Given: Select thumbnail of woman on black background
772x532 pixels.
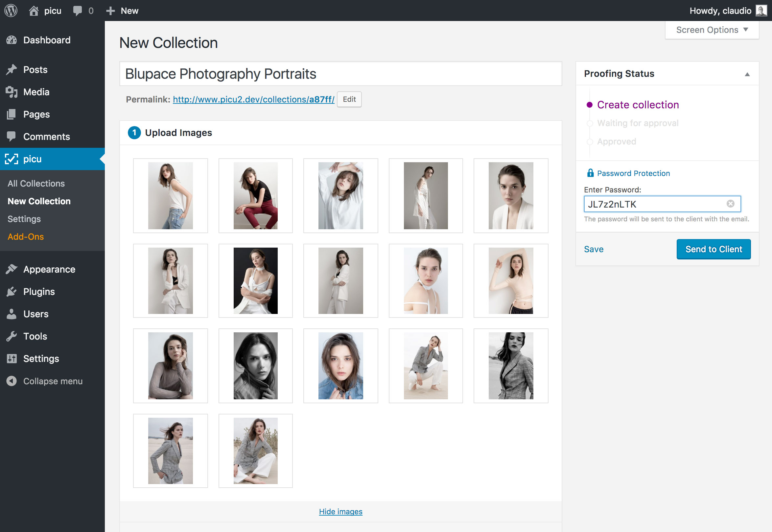Looking at the screenshot, I should coord(255,280).
